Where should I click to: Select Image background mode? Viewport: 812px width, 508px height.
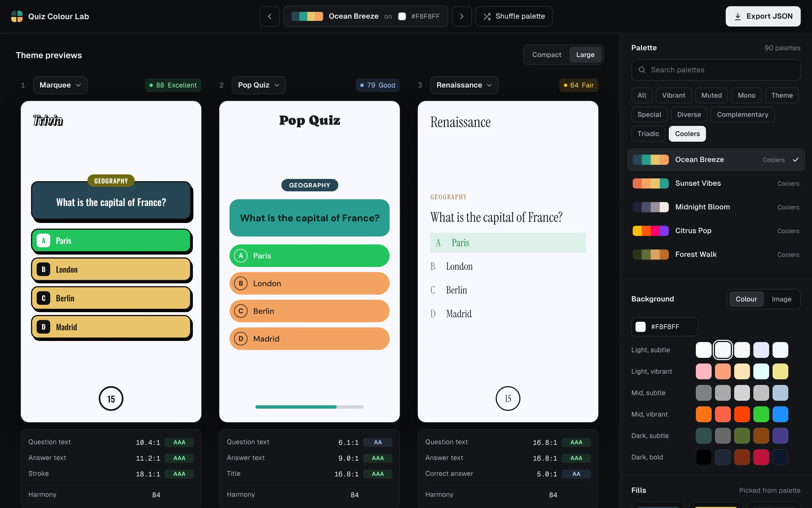pos(782,299)
